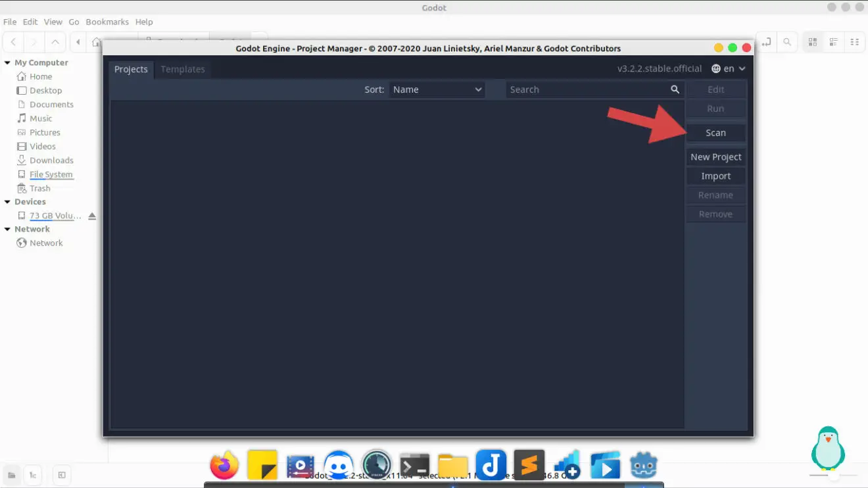868x488 pixels.
Task: Open the language selector showing en
Action: point(729,68)
